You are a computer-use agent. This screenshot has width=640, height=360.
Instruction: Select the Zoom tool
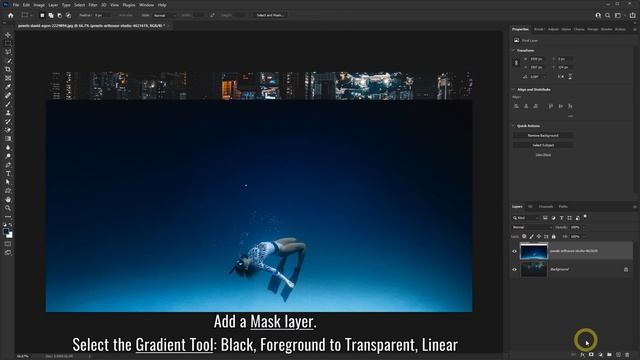8,208
